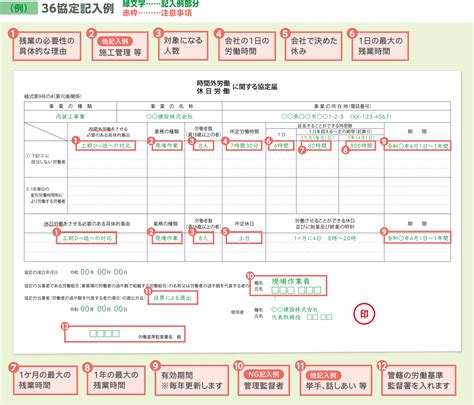Image resolution: width=474 pixels, height=405 pixels.
Task: Click the numbered circle 1 on top-left callout
Action: point(12,33)
